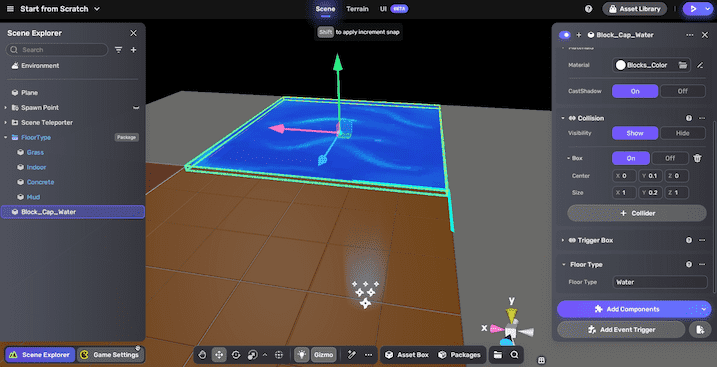Set collision Visibility to Show
Viewport: 717px width, 367px height.
(635, 133)
